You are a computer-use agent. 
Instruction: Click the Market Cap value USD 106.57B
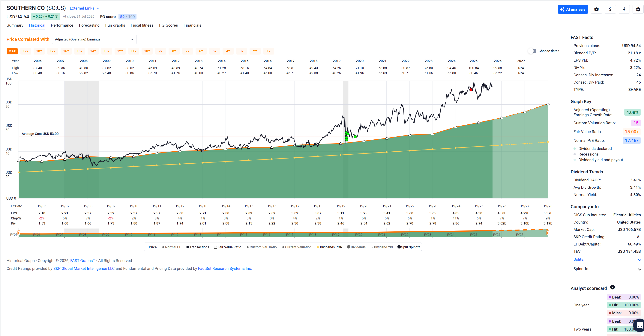point(629,230)
